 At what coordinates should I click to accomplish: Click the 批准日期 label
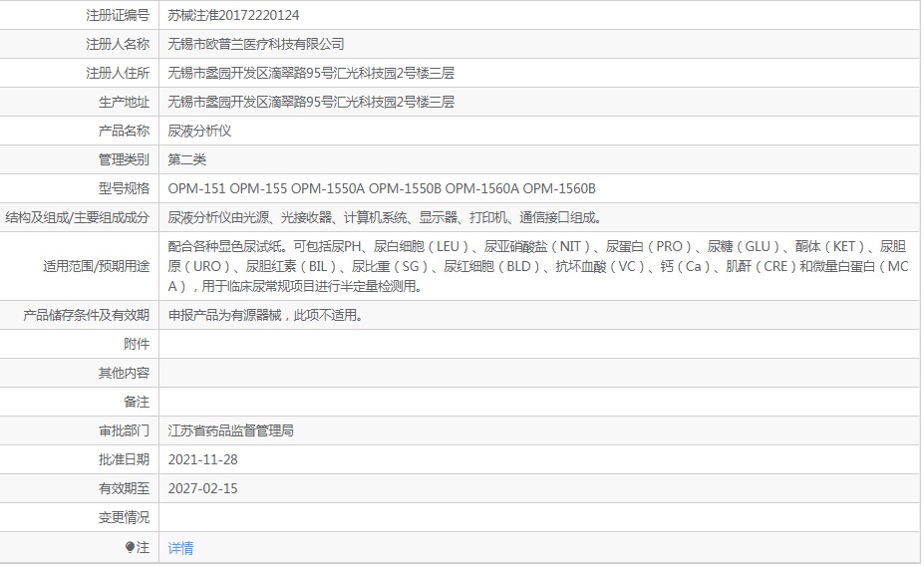(x=124, y=460)
